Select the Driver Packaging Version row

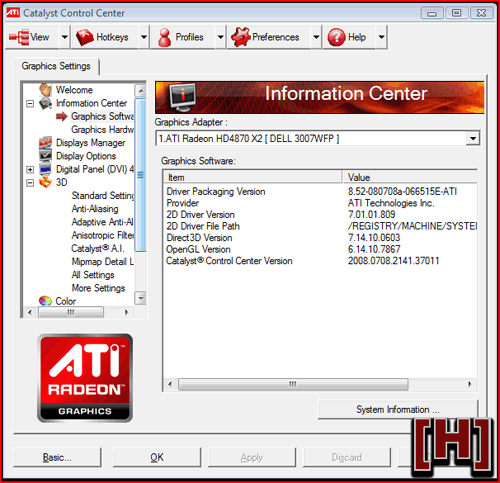(320, 191)
